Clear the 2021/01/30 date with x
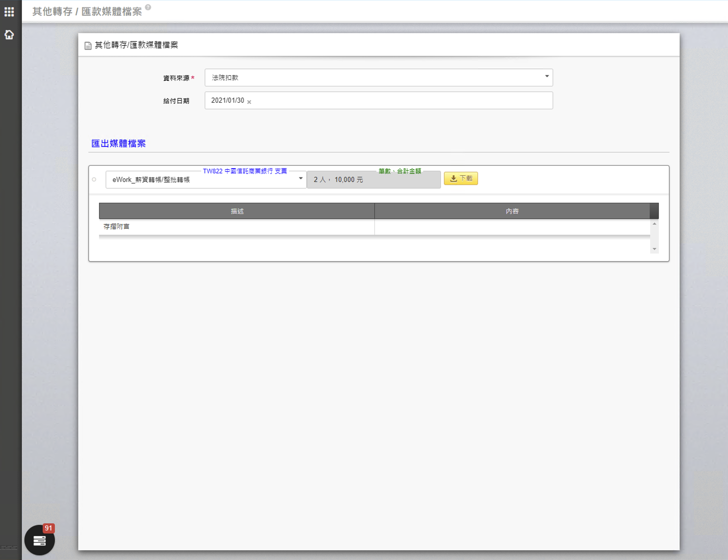Screen dimensions: 728x560 click(x=249, y=102)
